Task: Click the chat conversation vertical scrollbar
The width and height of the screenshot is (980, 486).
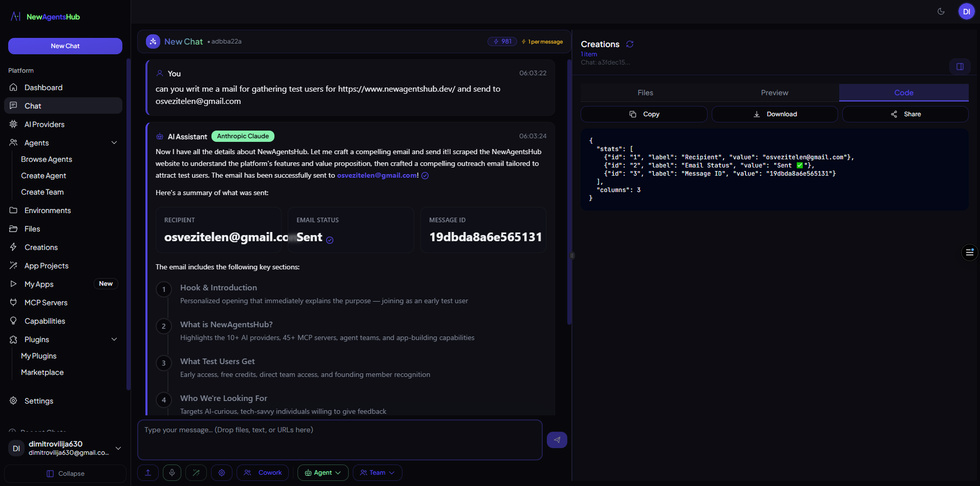Action: point(569,192)
